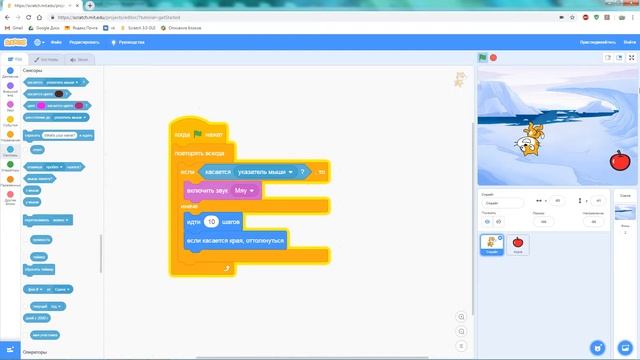
Task: Select the Operators blocks category circle
Action: click(10, 164)
